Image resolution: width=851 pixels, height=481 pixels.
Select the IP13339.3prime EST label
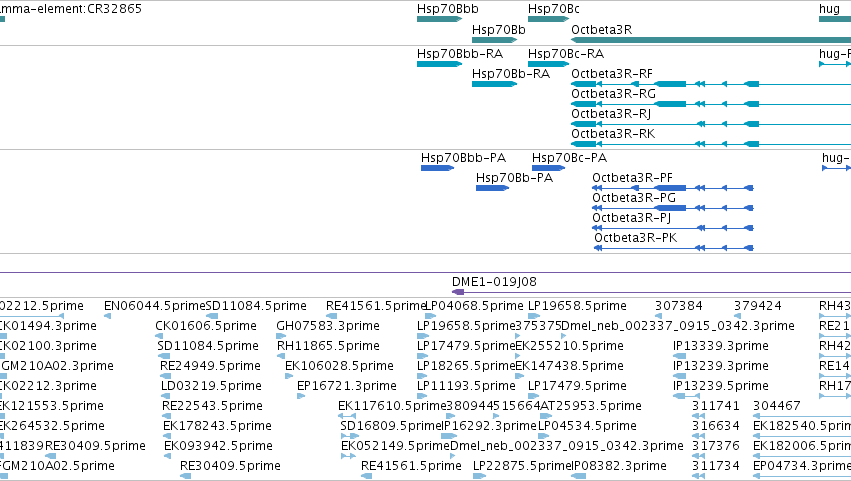coord(721,346)
